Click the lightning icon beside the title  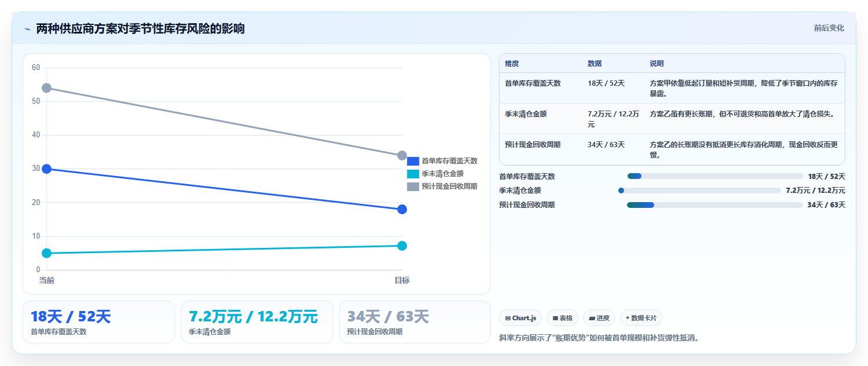pyautogui.click(x=27, y=29)
